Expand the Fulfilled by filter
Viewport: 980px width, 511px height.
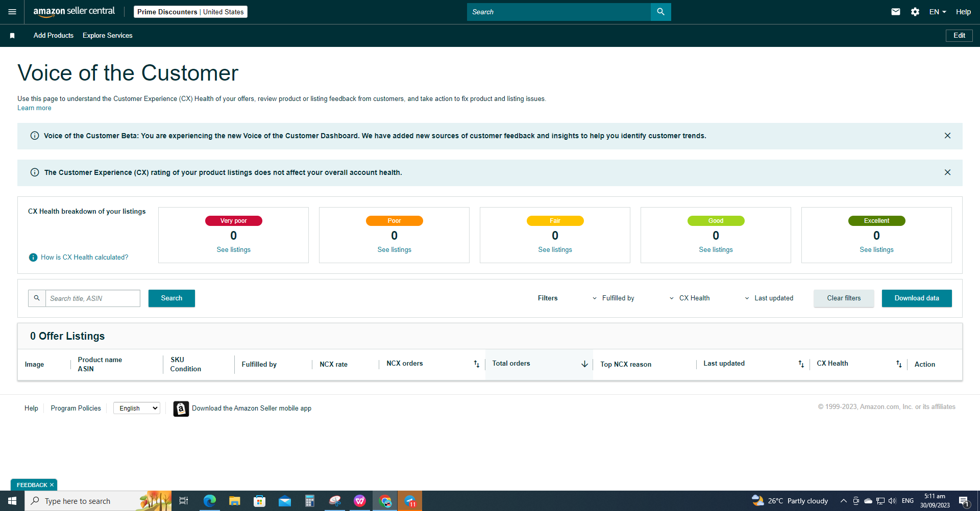(613, 298)
